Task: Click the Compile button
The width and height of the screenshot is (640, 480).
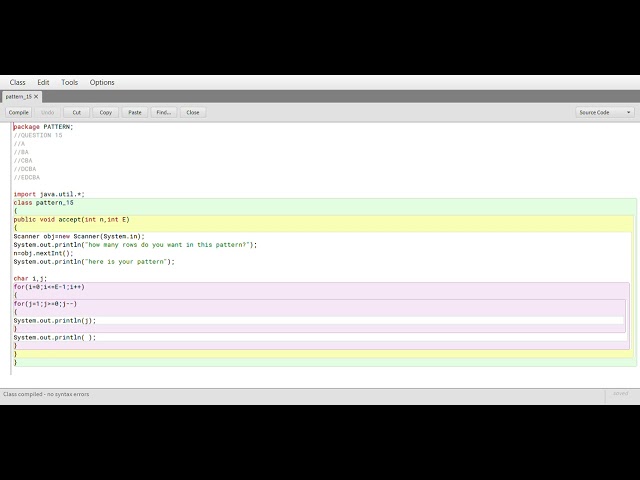Action: pos(18,112)
